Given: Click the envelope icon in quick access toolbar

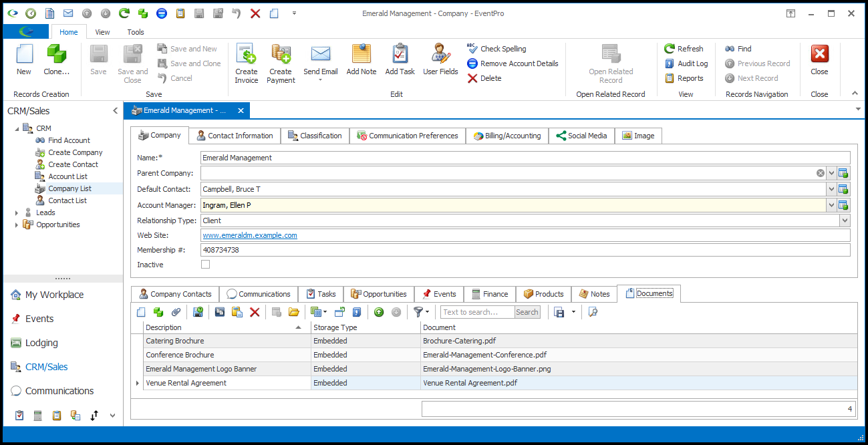Looking at the screenshot, I should pyautogui.click(x=68, y=13).
